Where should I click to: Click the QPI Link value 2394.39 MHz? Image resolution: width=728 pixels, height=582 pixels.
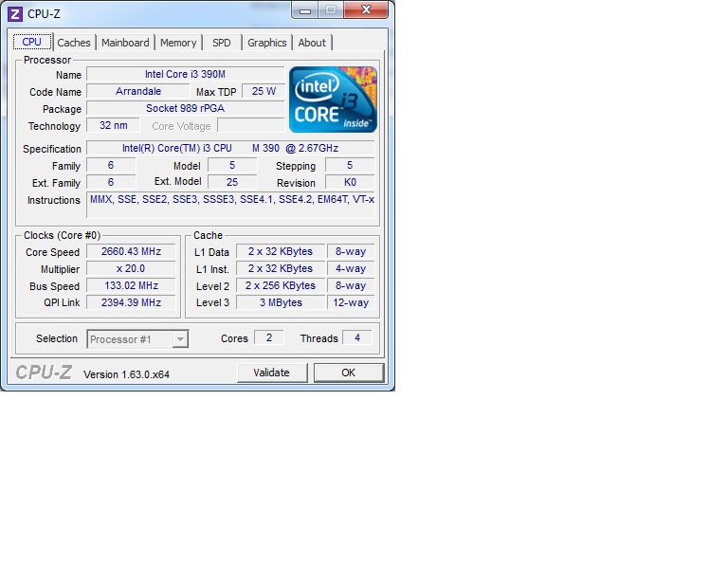(131, 302)
